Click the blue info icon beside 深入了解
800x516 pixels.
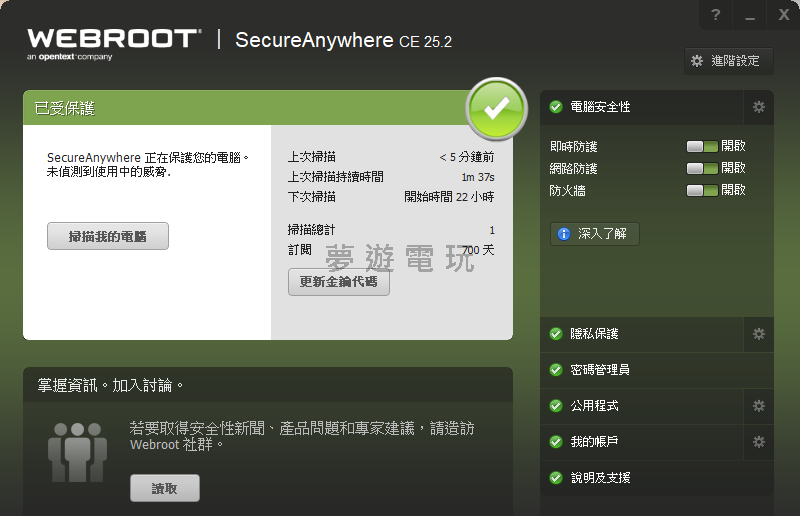564,234
